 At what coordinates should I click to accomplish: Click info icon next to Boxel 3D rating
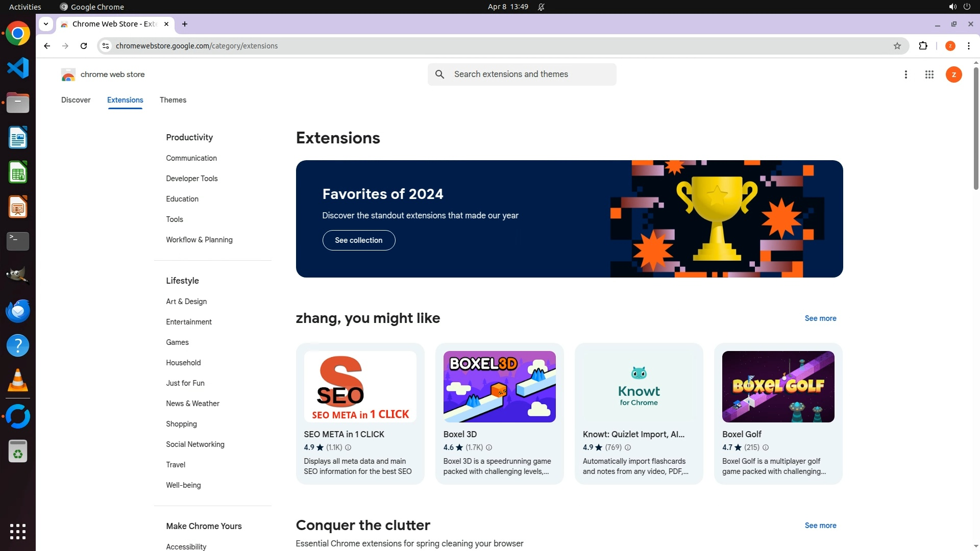(488, 447)
